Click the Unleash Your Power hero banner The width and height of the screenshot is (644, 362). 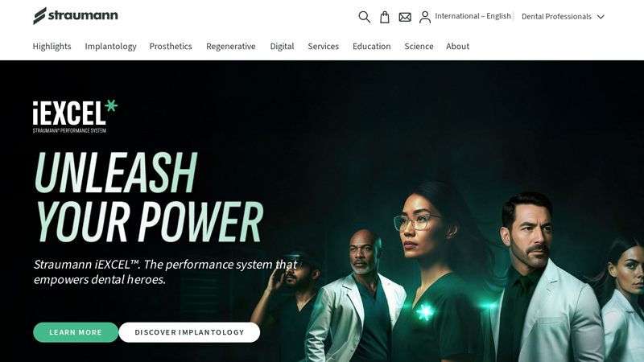322,211
